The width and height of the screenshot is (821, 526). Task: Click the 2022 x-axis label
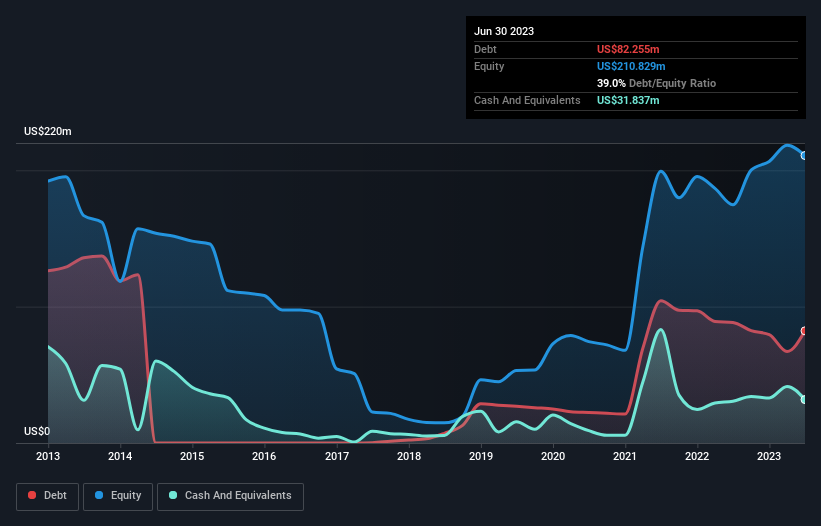coord(697,456)
